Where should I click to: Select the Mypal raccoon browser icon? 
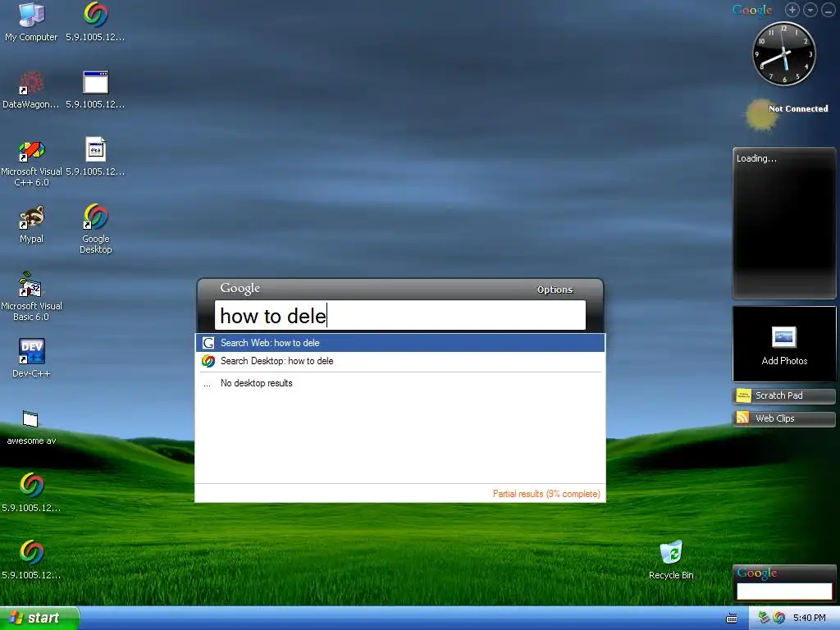31,224
